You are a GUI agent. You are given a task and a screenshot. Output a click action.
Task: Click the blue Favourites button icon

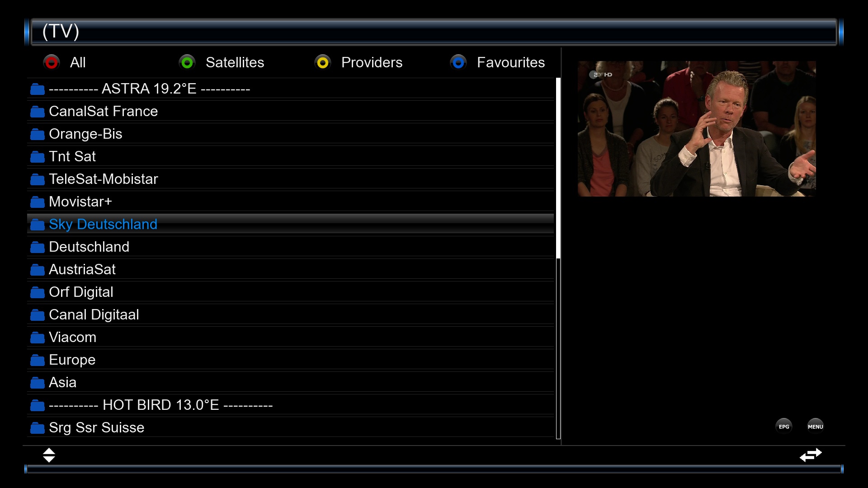tap(458, 62)
